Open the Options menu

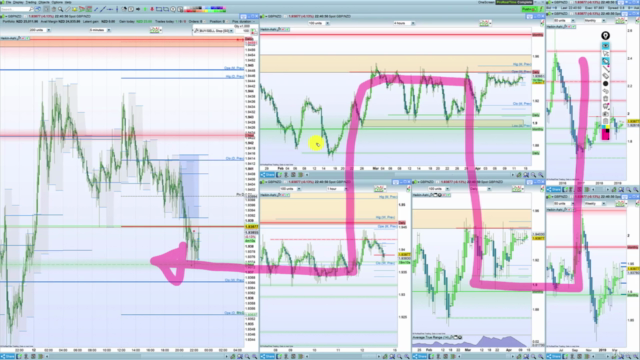[x=57, y=2]
